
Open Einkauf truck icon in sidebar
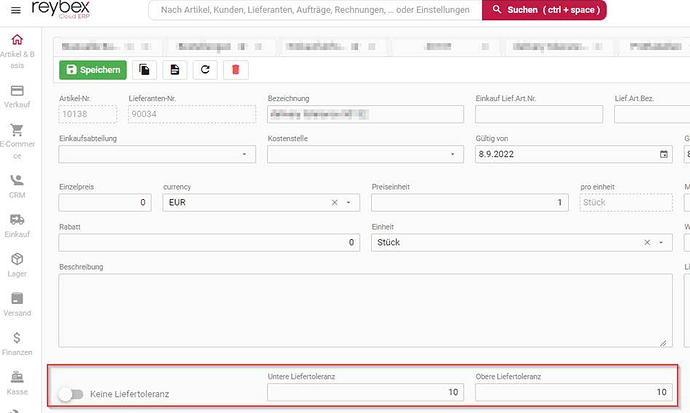coord(16,225)
